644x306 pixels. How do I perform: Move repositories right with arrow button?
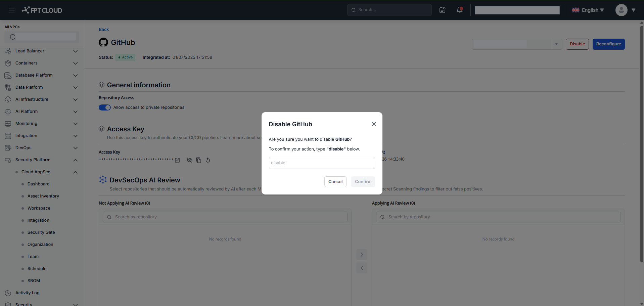pos(362,255)
